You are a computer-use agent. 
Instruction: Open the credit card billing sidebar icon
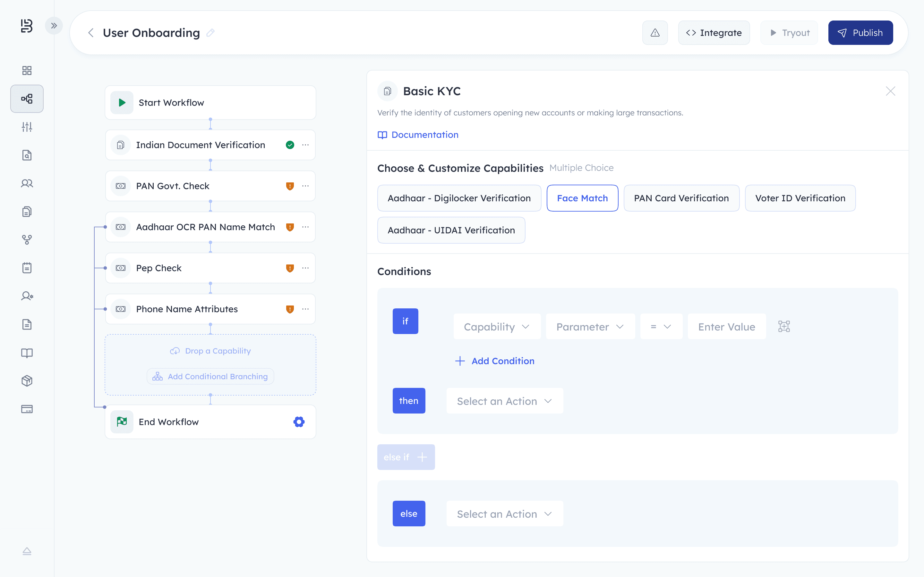(x=27, y=409)
